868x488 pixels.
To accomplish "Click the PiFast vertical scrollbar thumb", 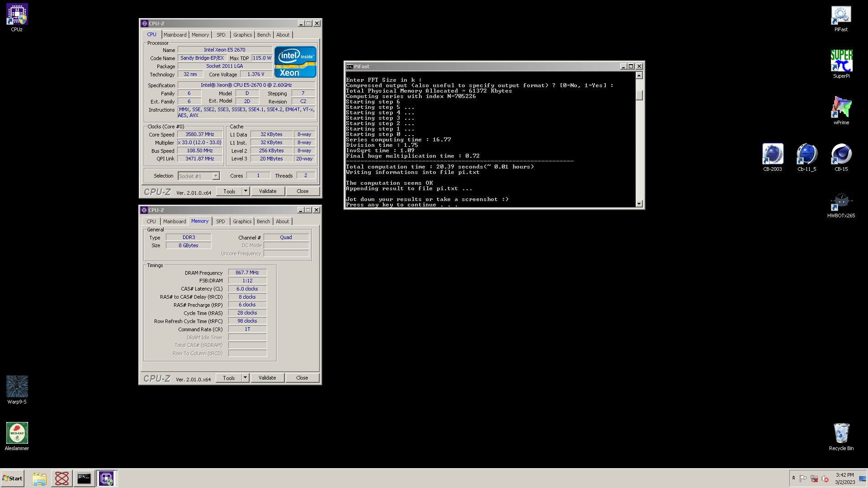I will pyautogui.click(x=639, y=95).
